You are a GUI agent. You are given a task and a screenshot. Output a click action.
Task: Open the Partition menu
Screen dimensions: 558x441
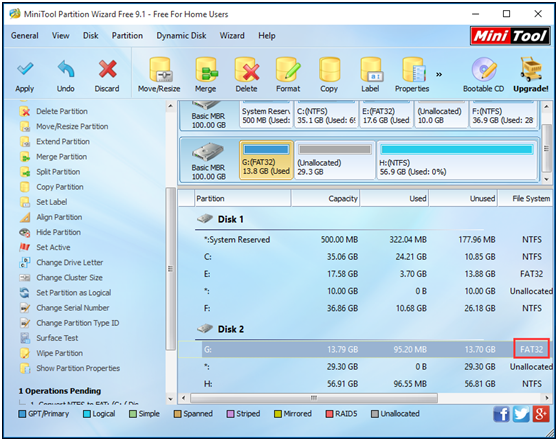(x=127, y=36)
